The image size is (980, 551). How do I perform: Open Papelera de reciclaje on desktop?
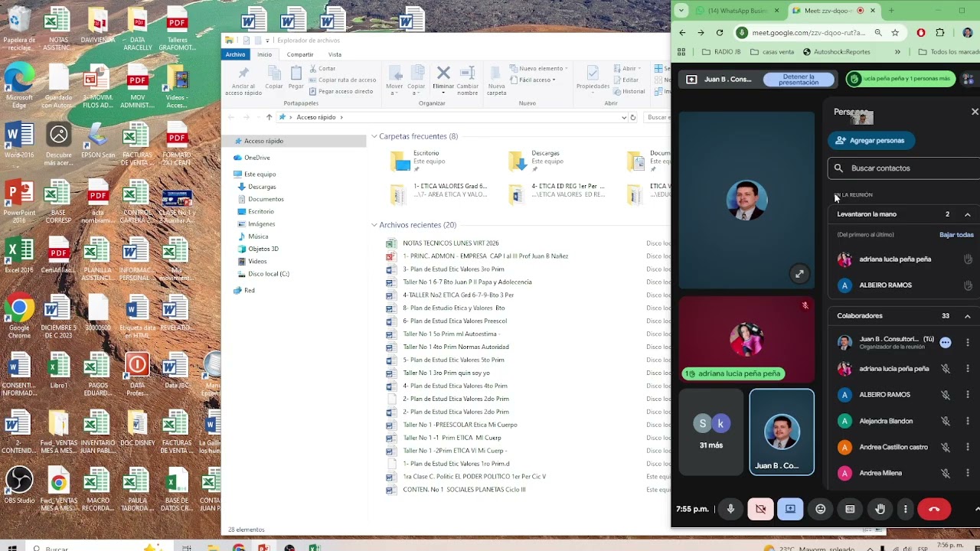click(19, 28)
